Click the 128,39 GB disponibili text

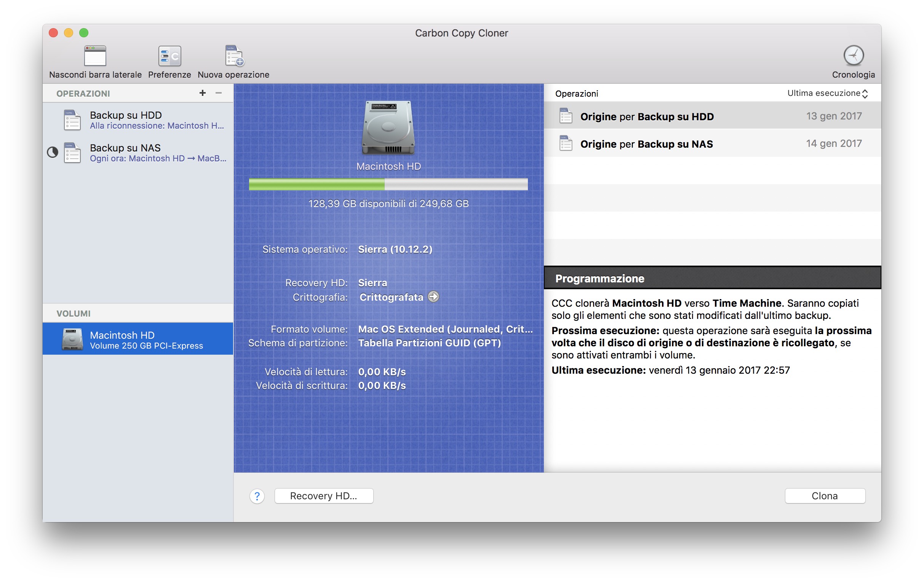[x=388, y=204]
